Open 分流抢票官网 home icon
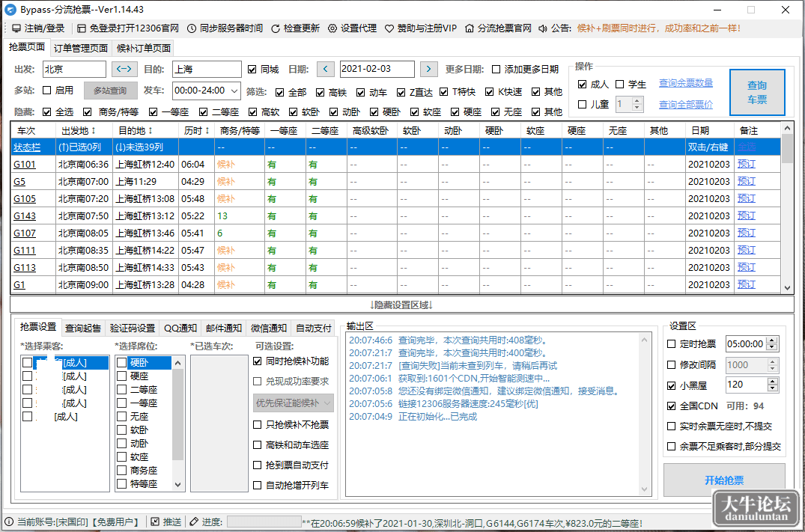Viewport: 805px width, 532px height. pos(470,28)
